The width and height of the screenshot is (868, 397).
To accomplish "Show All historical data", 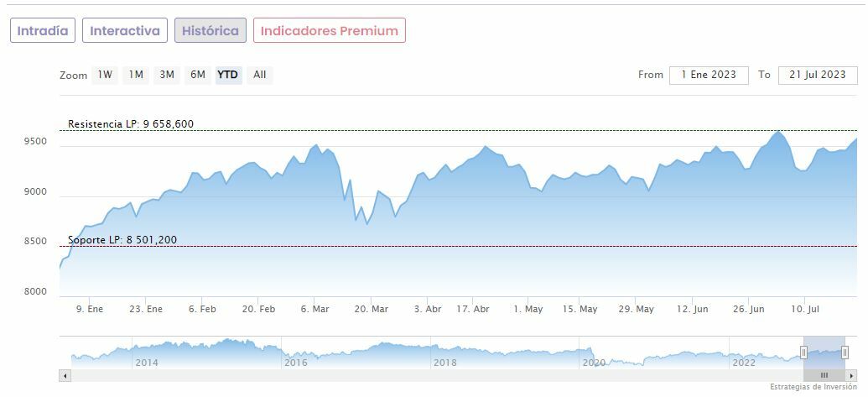I will tap(260, 75).
